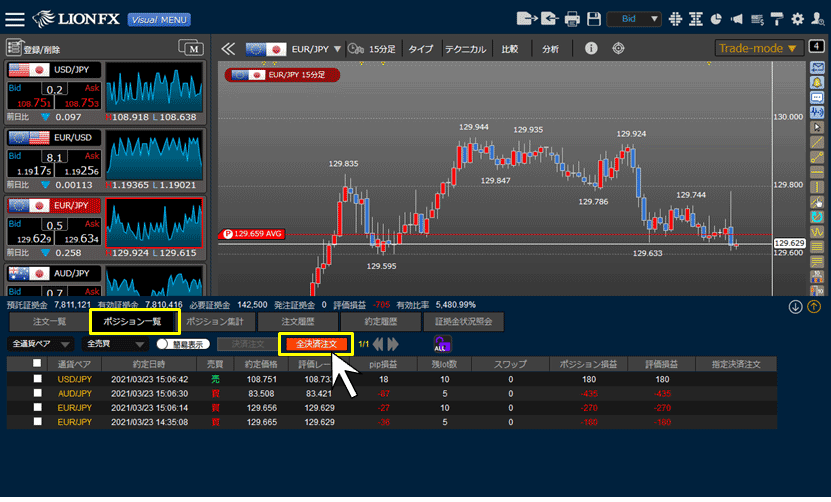
Task: Select the trend line drawing tool
Action: (817, 143)
